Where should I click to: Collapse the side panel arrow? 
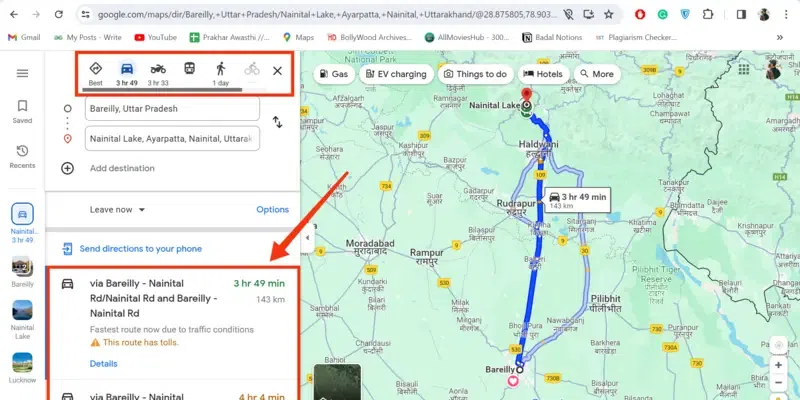[307, 238]
